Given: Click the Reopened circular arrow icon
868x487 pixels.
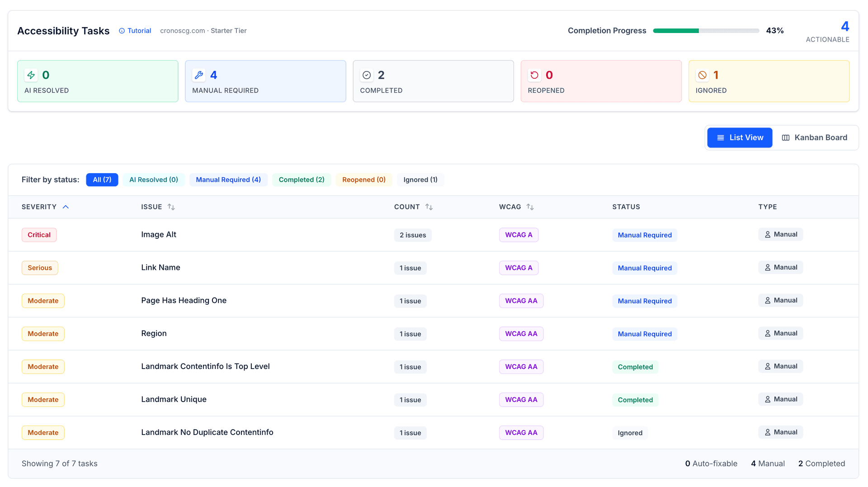Looking at the screenshot, I should coord(534,75).
